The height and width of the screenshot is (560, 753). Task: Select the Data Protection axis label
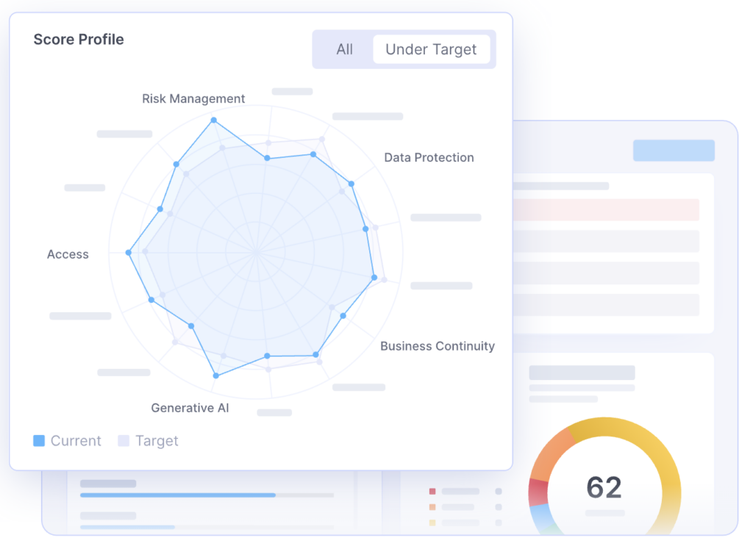(x=429, y=157)
